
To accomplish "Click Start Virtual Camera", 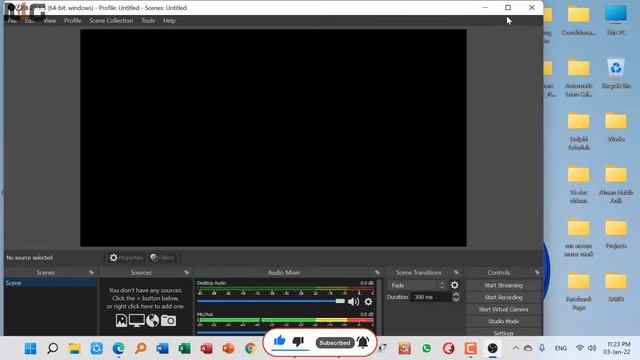I will 504,309.
